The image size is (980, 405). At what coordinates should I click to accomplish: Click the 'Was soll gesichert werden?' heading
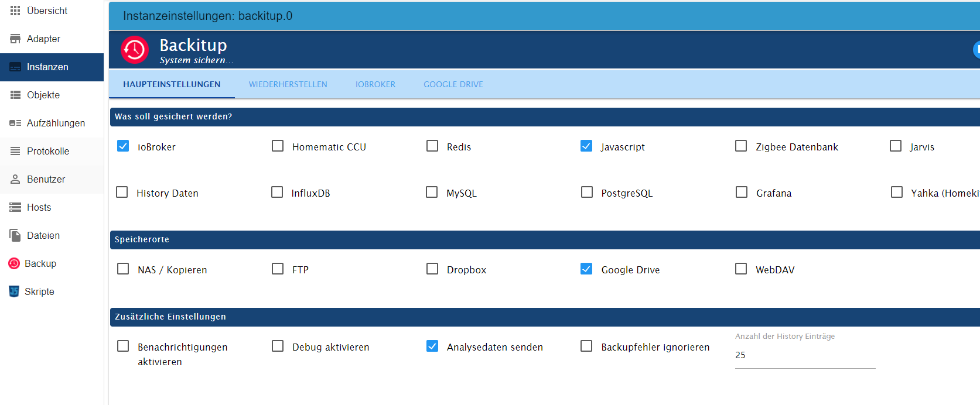[173, 116]
